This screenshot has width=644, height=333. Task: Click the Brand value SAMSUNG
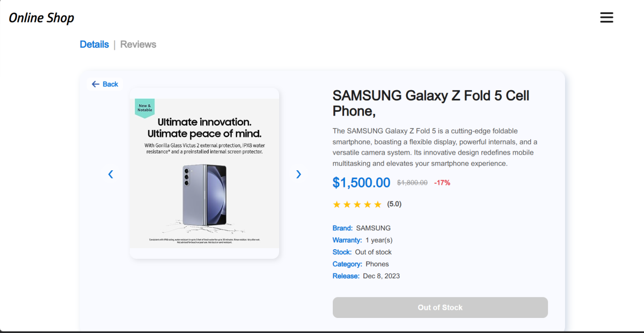click(x=374, y=228)
